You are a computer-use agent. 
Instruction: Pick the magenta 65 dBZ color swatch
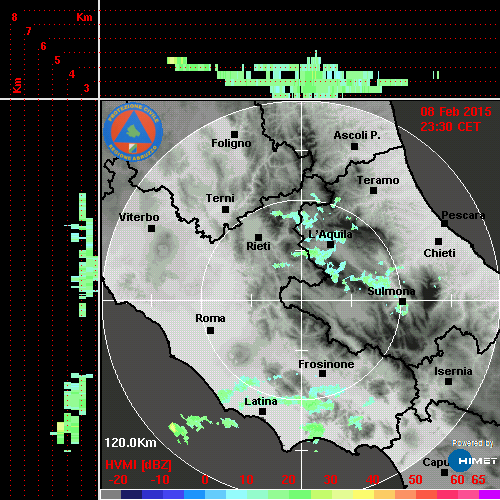point(489,494)
